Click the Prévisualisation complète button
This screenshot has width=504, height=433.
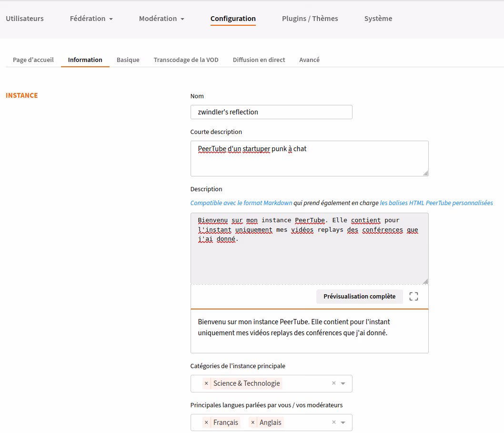click(x=359, y=297)
